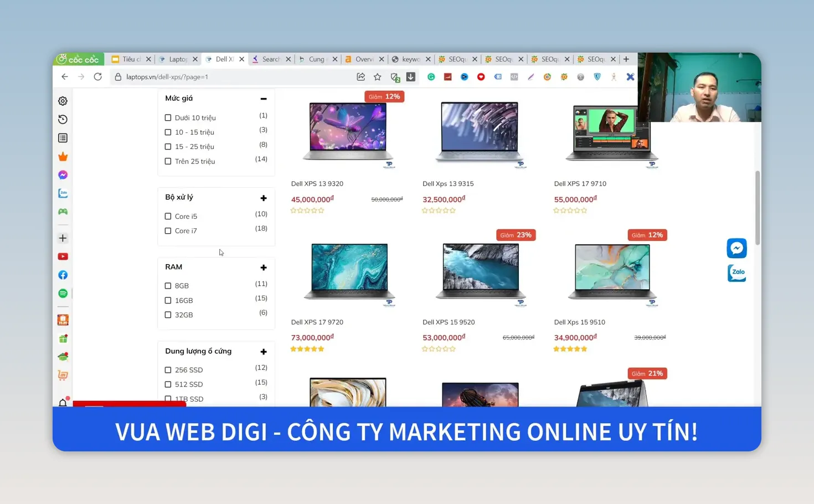Open the red heart extension icon
Screen dimensions: 814x504
[481, 77]
